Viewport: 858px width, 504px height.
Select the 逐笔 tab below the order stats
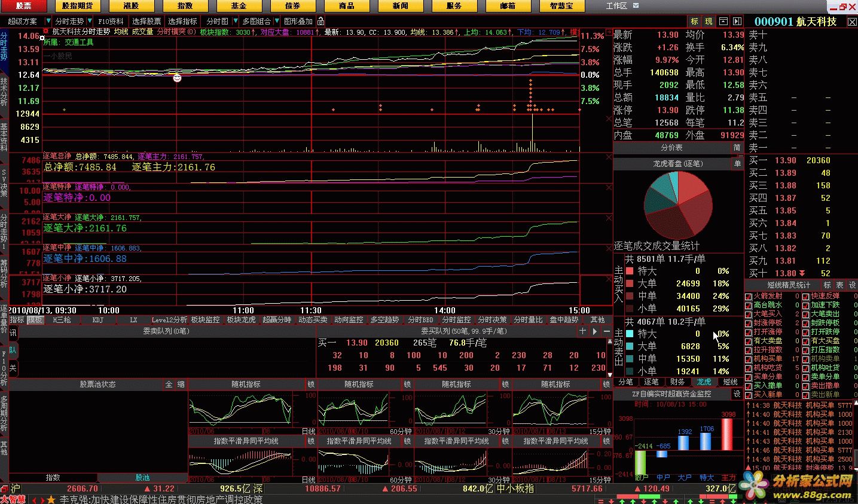652,382
